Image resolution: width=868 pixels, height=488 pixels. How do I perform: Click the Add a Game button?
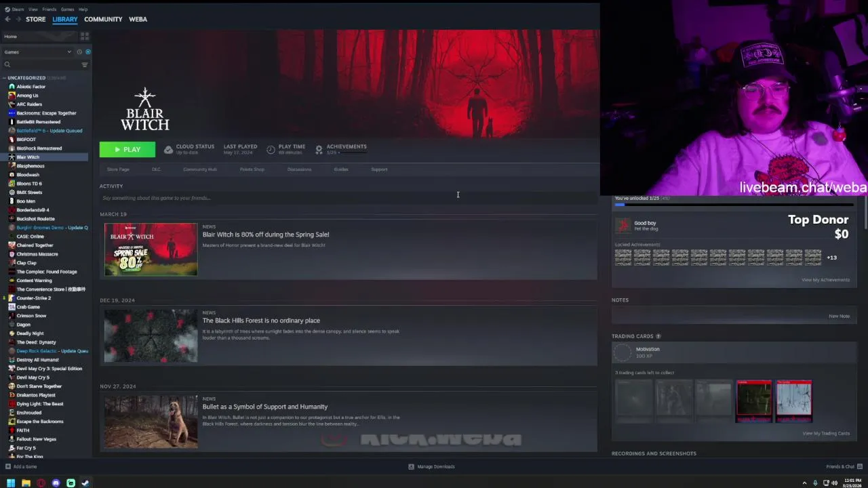[21, 466]
